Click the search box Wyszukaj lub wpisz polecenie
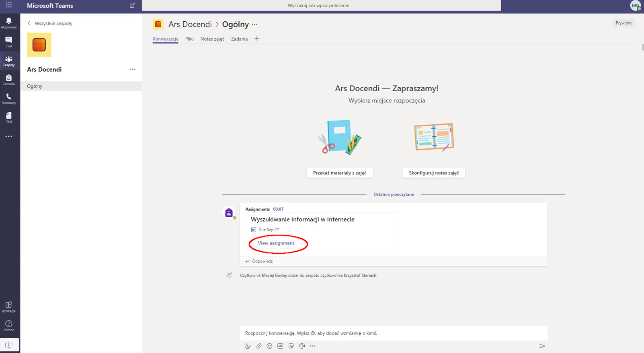This screenshot has width=644, height=353. pyautogui.click(x=321, y=6)
